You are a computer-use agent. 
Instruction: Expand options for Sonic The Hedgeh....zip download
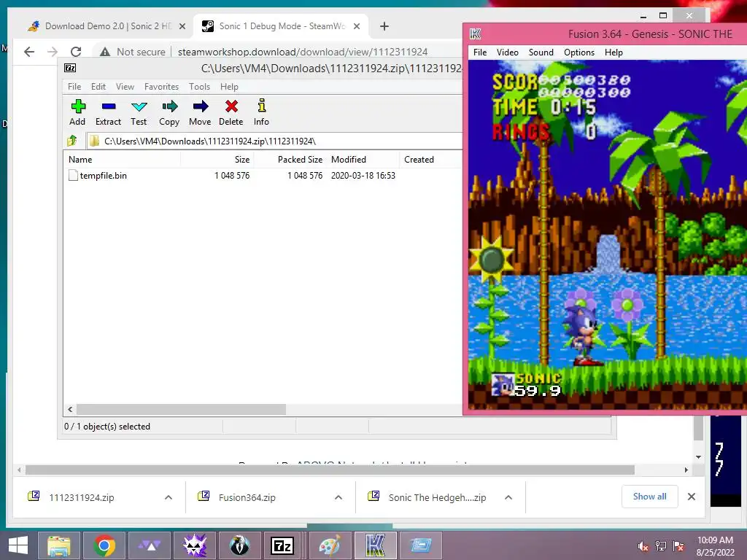pos(508,497)
